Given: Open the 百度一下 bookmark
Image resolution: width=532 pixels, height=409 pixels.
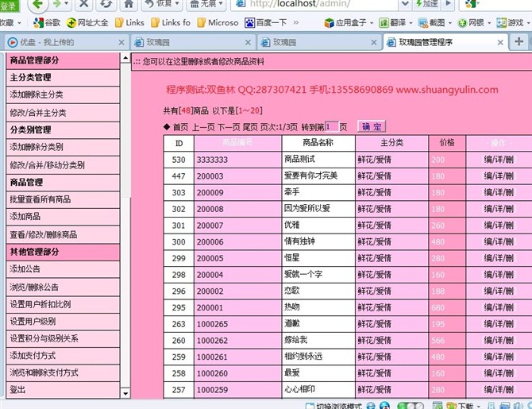Looking at the screenshot, I should pos(266,23).
